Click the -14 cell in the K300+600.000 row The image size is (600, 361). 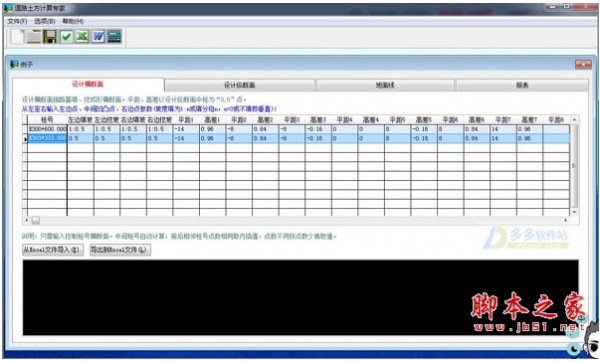186,129
